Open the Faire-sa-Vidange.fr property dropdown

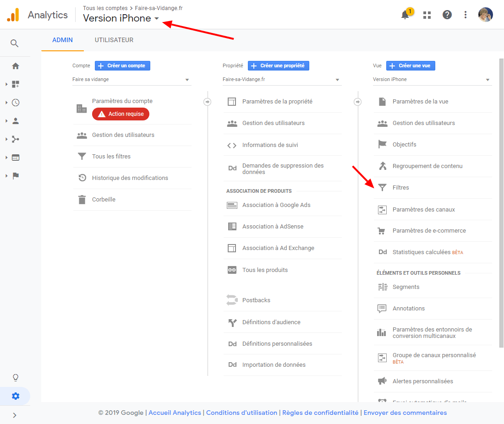[282, 79]
